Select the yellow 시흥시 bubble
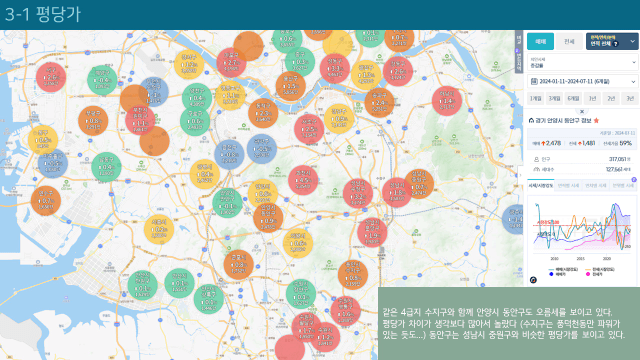640x360 pixels. click(x=159, y=229)
